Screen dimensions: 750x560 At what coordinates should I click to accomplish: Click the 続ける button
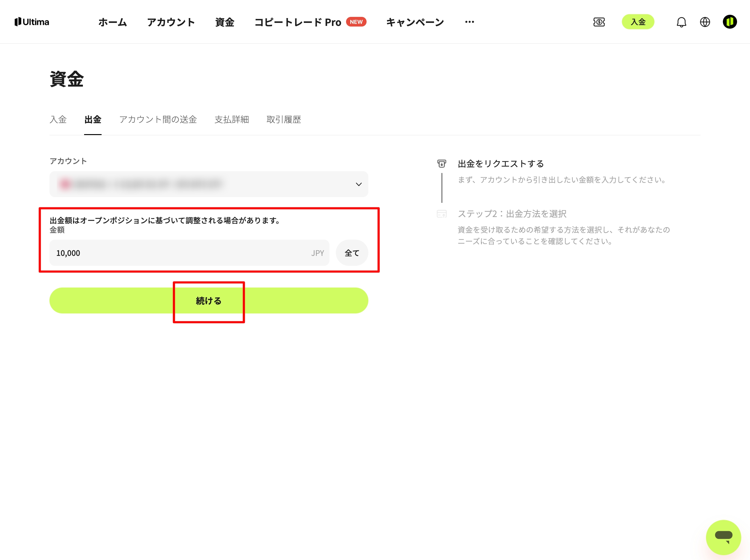209,301
